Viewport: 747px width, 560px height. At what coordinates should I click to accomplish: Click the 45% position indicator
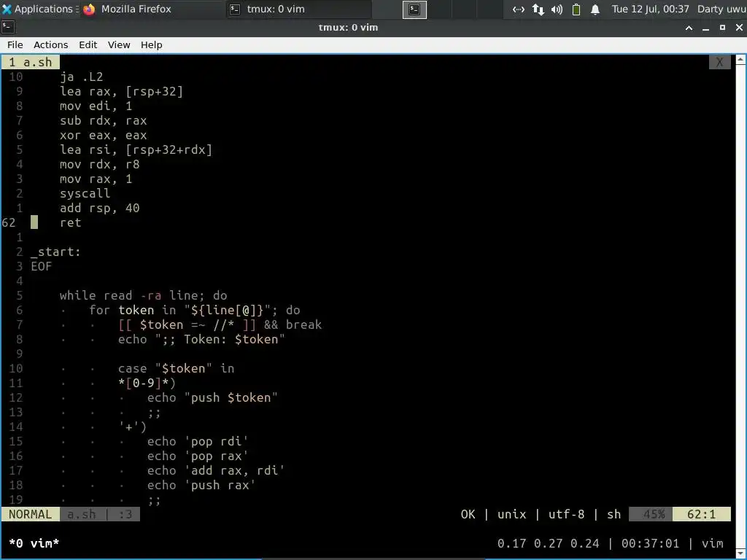[x=651, y=514]
